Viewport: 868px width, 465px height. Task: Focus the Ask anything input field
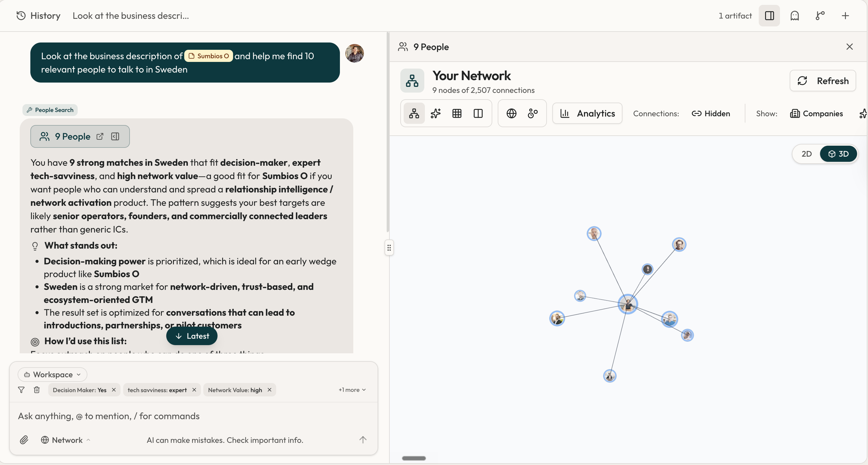(x=193, y=416)
